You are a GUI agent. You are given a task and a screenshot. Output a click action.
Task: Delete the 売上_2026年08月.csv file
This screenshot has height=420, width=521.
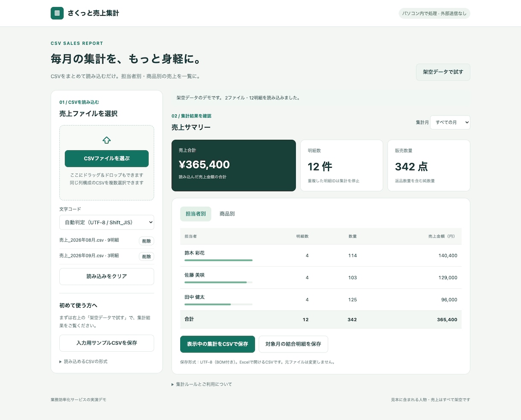point(146,241)
